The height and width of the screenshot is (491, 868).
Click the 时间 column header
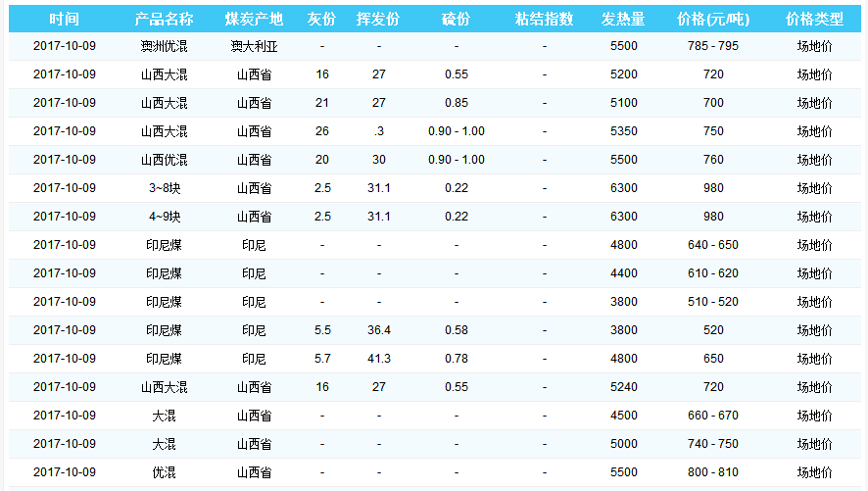65,20
